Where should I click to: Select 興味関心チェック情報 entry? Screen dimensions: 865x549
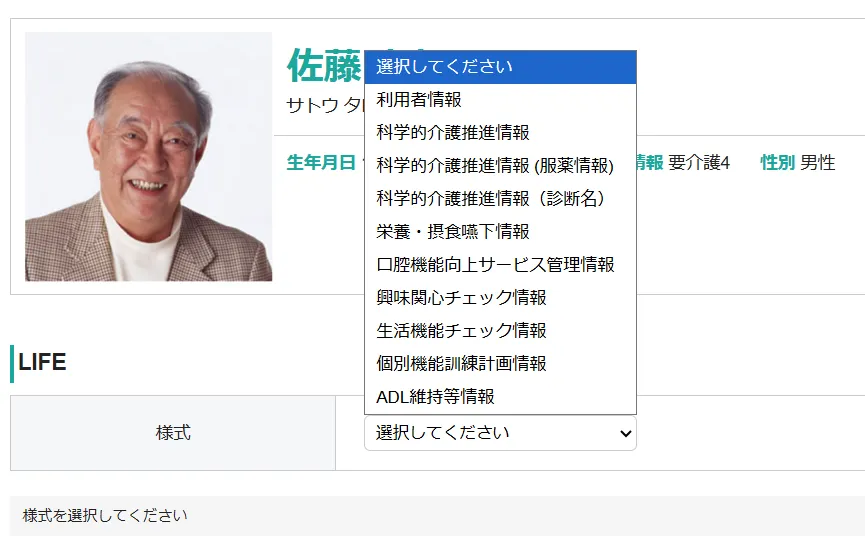point(500,298)
